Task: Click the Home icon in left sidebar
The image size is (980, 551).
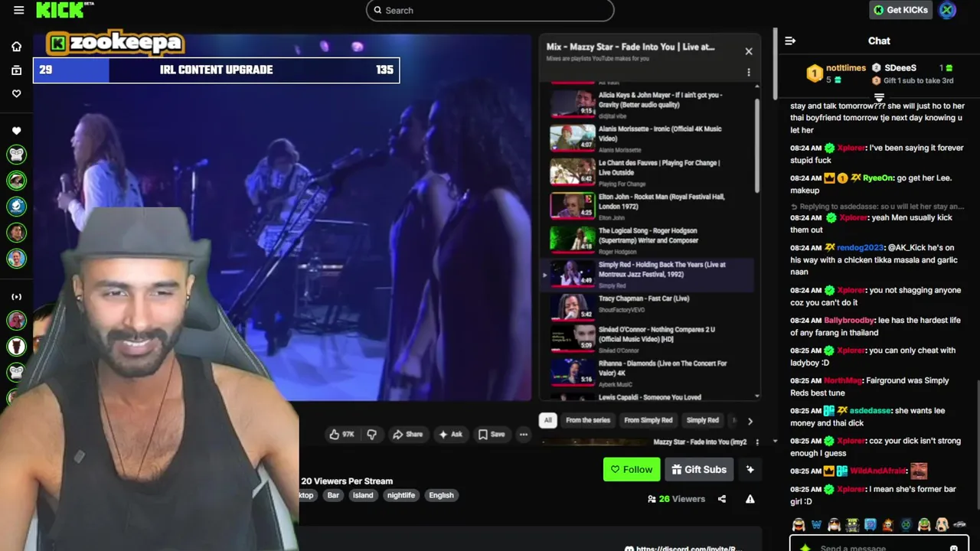Action: (16, 47)
